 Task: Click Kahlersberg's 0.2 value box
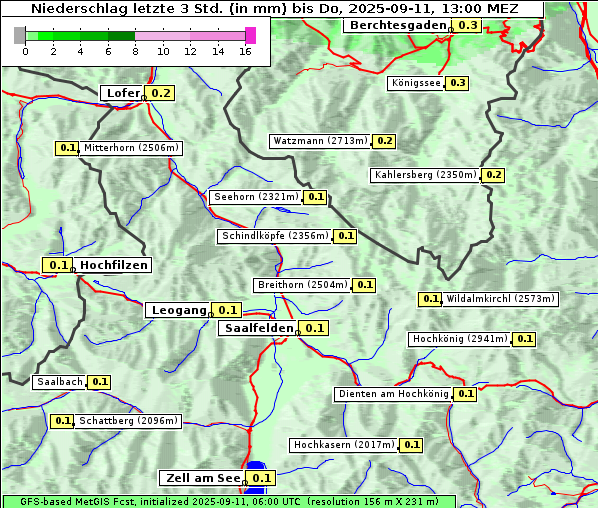tap(493, 175)
